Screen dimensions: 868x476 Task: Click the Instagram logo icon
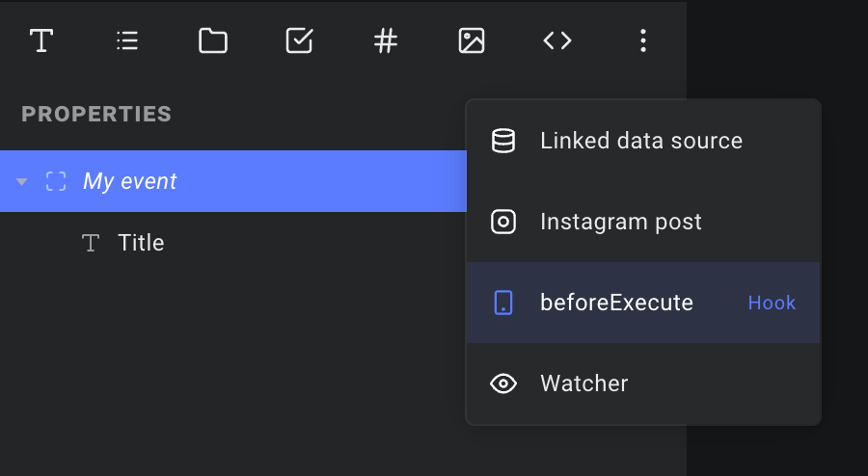[x=503, y=222]
